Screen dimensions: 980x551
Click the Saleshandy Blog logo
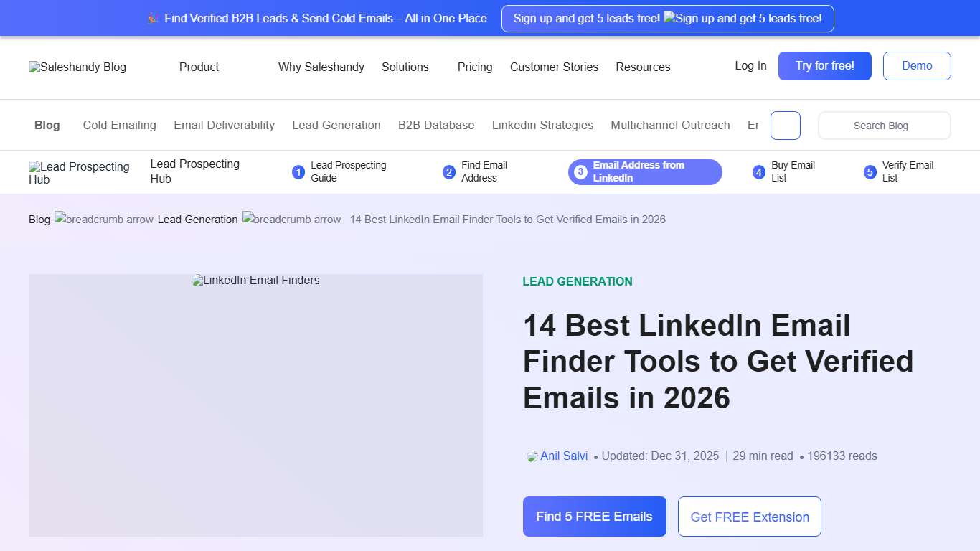pyautogui.click(x=77, y=67)
